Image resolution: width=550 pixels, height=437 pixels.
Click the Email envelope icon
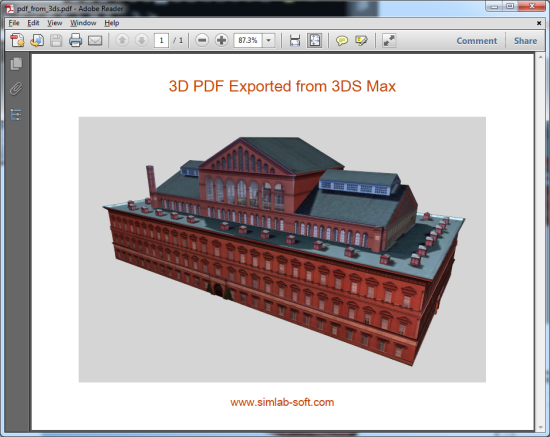95,40
